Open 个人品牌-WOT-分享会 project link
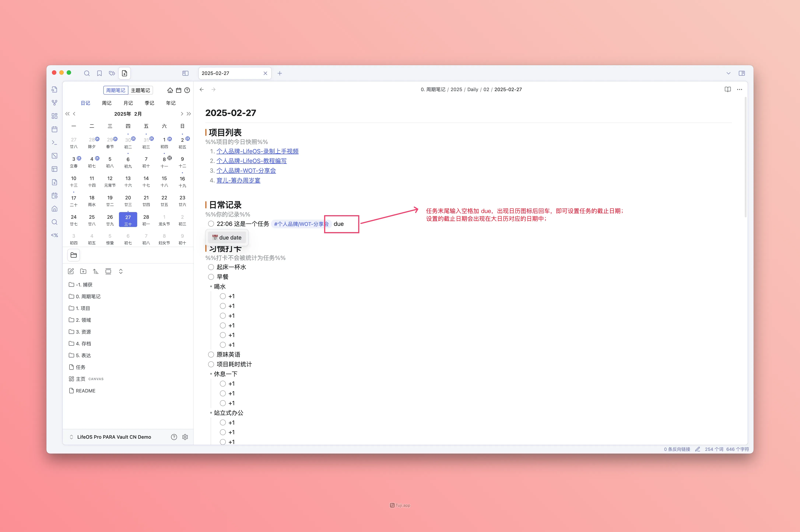Viewport: 800px width, 532px height. coord(246,171)
